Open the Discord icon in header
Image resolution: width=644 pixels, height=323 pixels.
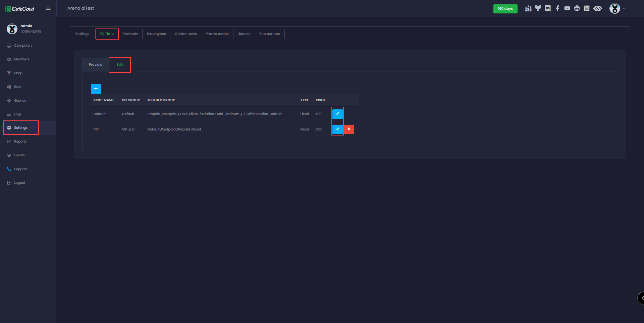pos(548,8)
